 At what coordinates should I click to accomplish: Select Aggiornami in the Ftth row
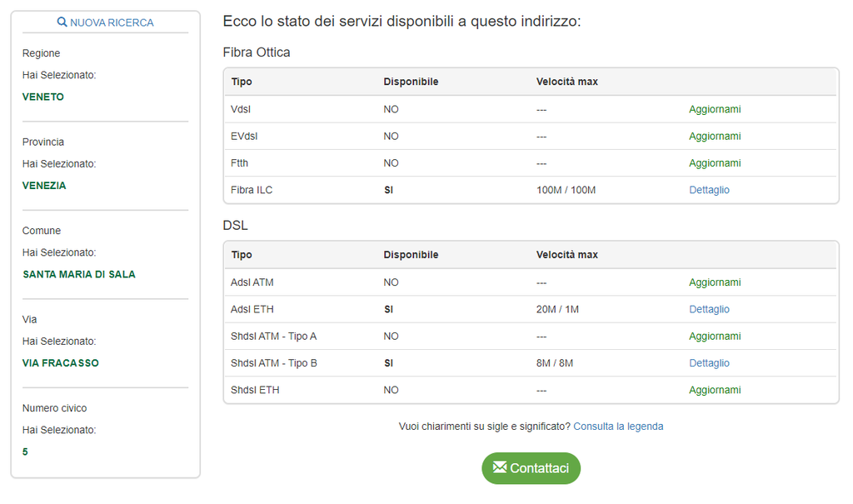point(715,163)
